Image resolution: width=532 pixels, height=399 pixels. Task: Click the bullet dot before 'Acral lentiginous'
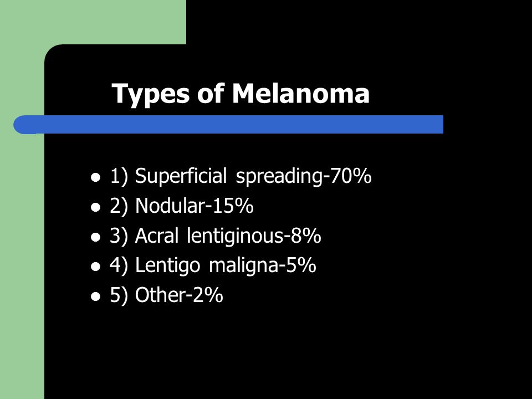pyautogui.click(x=96, y=237)
